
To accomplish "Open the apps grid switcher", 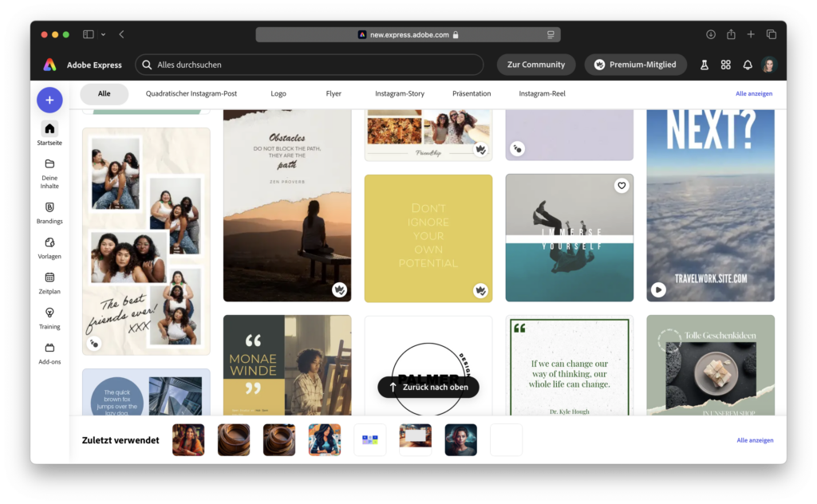I will point(725,65).
